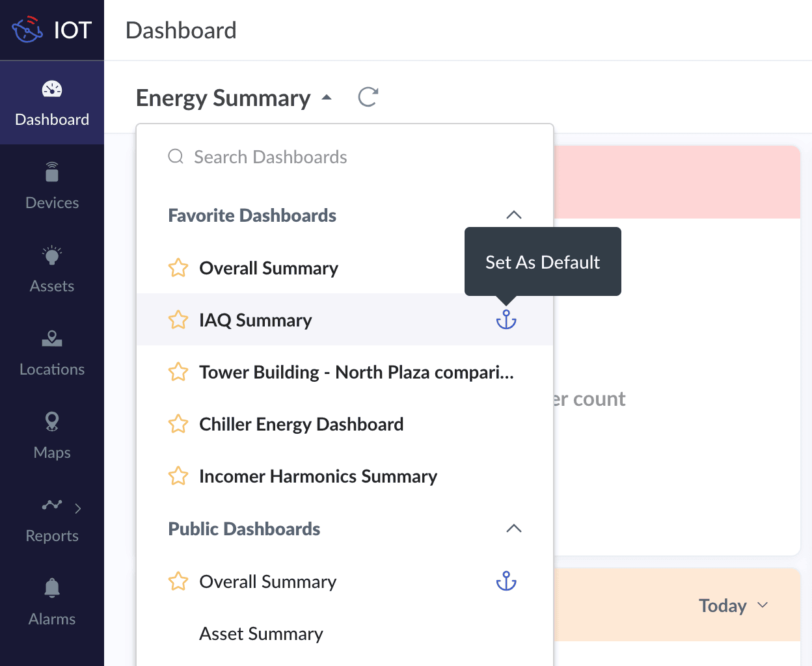Open the Asset Summary dashboard
Image resolution: width=812 pixels, height=666 pixels.
pyautogui.click(x=261, y=633)
